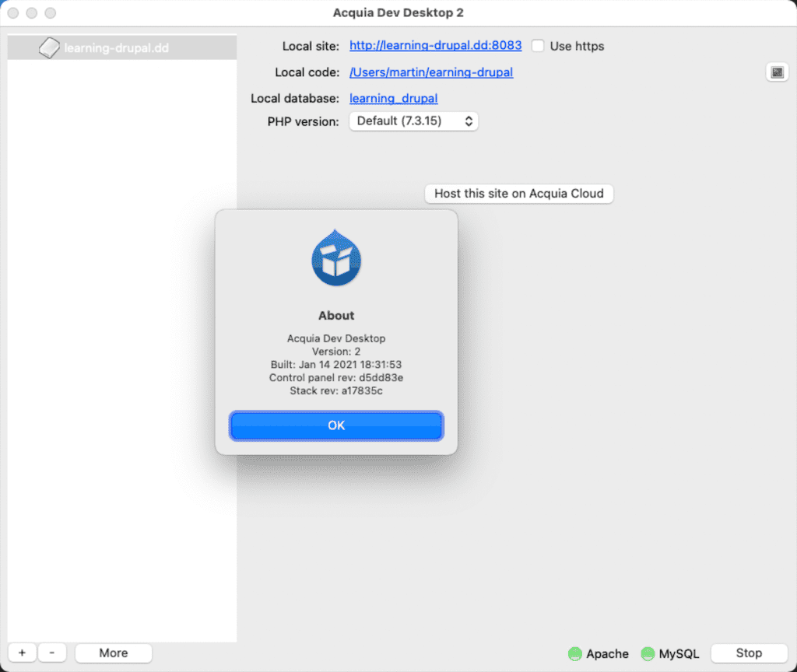Open the local site URL link
797x672 pixels.
pos(435,45)
